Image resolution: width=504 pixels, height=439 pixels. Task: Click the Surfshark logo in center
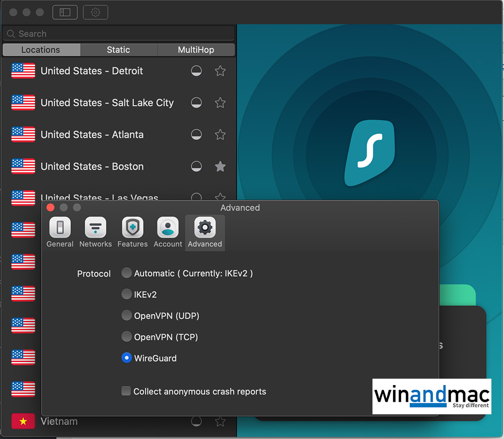click(x=368, y=153)
